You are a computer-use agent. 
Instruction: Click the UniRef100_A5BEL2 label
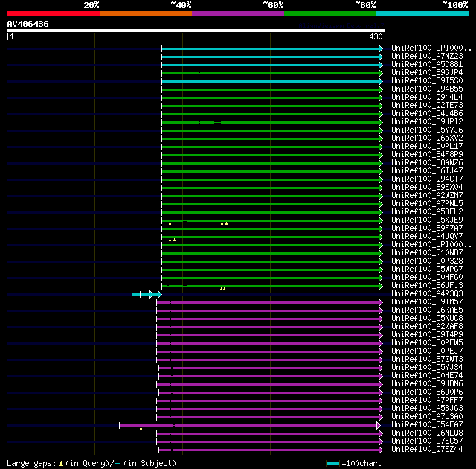point(427,212)
